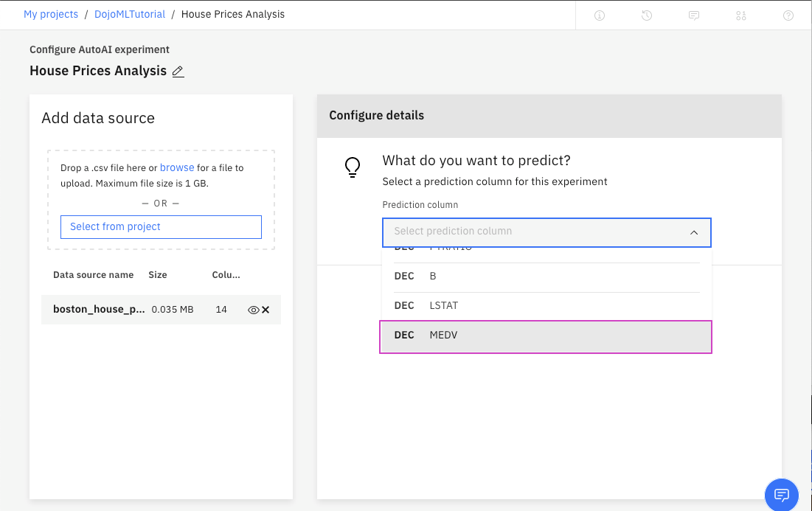
Task: Open the blue chat assistant button
Action: 782,494
